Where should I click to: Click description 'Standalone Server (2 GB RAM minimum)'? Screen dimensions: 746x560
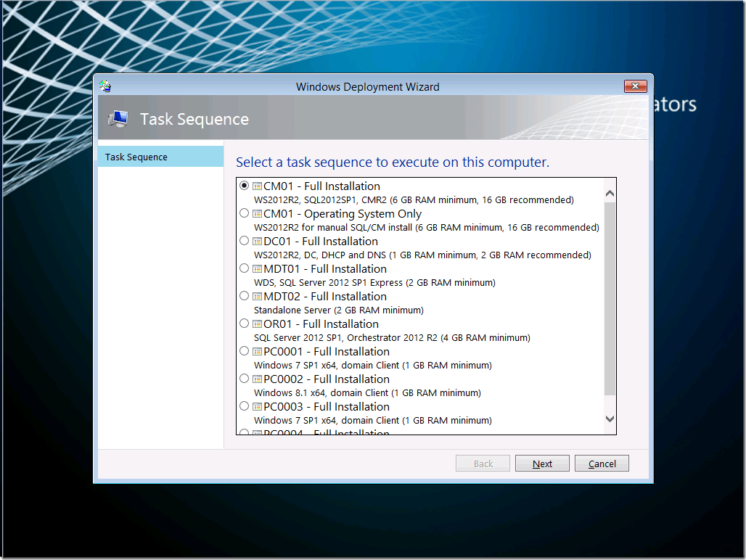(x=339, y=310)
